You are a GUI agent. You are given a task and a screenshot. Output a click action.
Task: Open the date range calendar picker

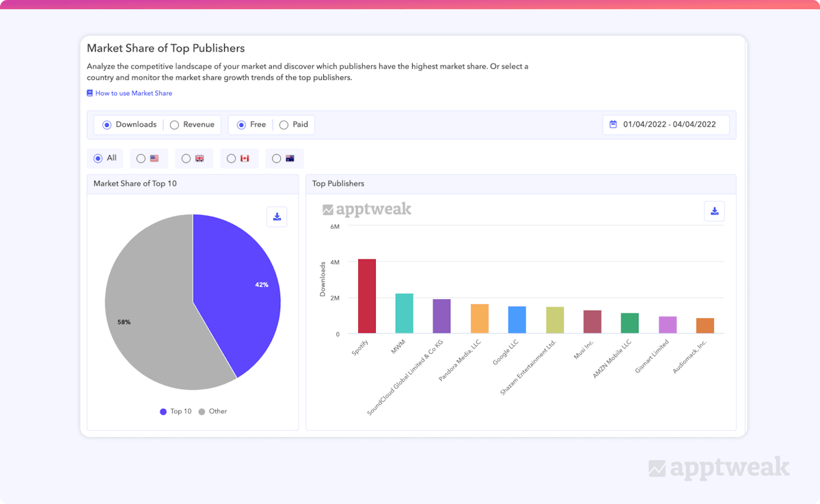[613, 124]
